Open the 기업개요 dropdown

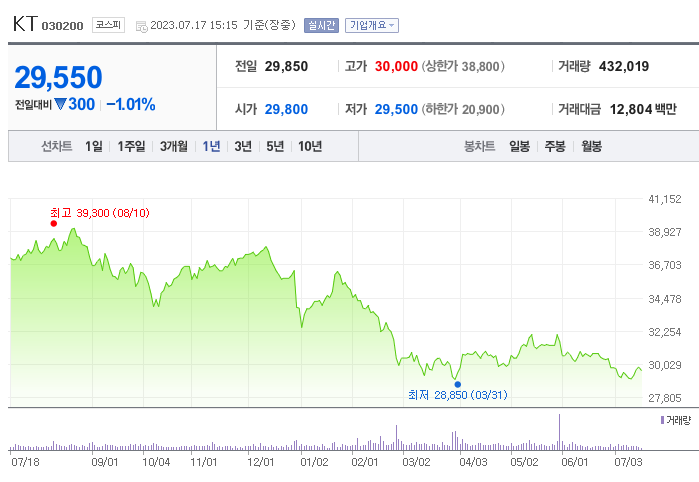click(372, 25)
